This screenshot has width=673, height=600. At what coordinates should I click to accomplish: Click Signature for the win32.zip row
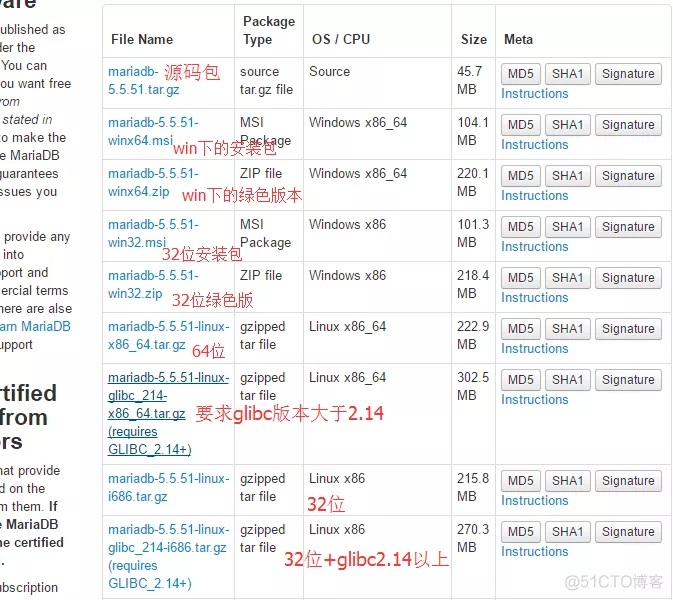(628, 278)
